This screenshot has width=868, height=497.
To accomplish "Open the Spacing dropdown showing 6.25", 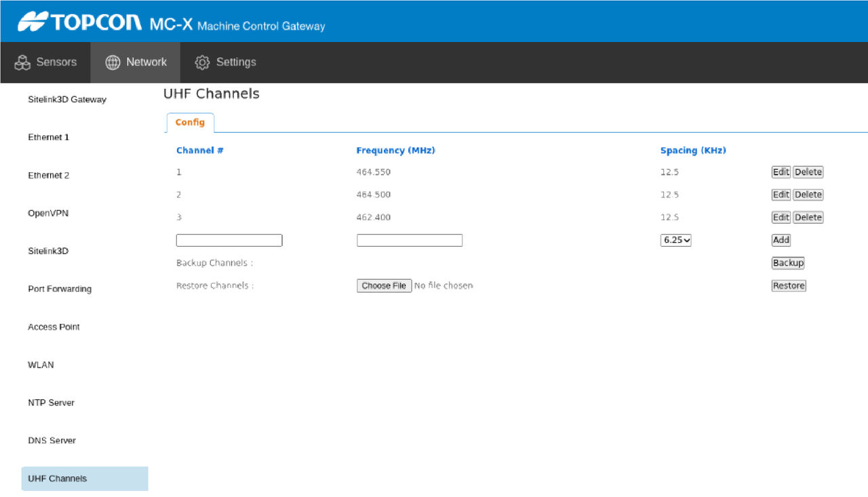I will (x=675, y=240).
